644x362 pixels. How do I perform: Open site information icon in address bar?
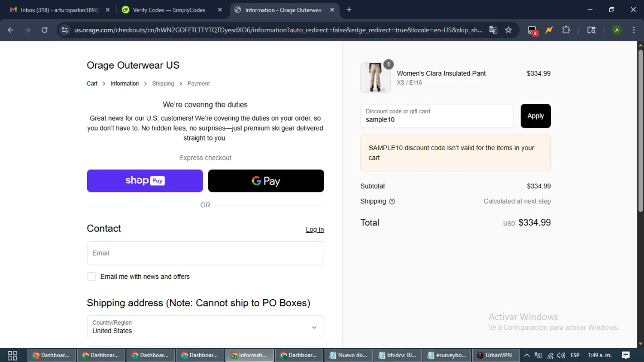[x=65, y=30]
